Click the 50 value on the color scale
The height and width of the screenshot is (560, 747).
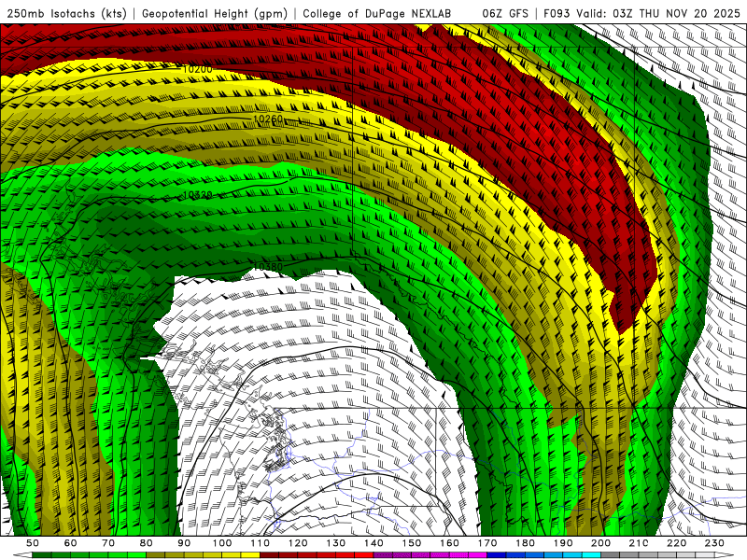(33, 543)
